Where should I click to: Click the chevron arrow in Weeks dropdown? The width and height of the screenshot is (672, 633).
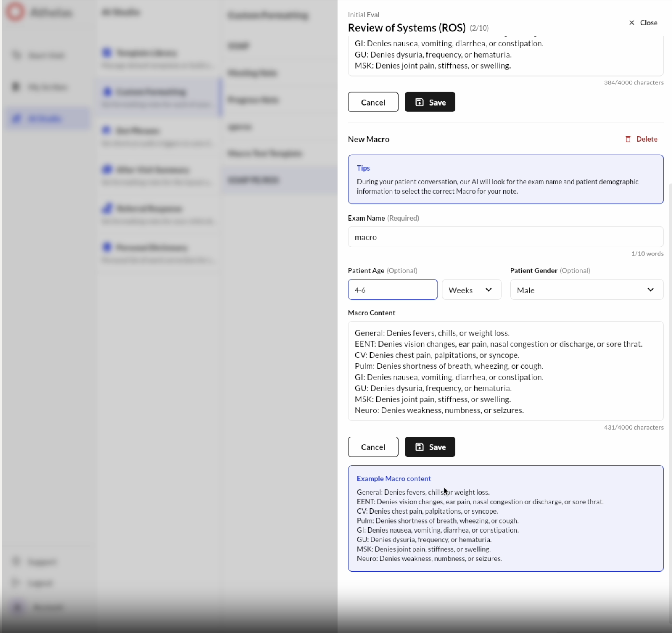(489, 290)
